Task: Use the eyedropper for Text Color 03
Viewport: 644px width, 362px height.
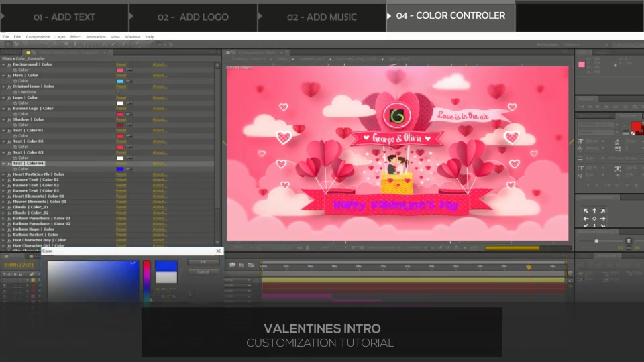Action: coord(129,158)
